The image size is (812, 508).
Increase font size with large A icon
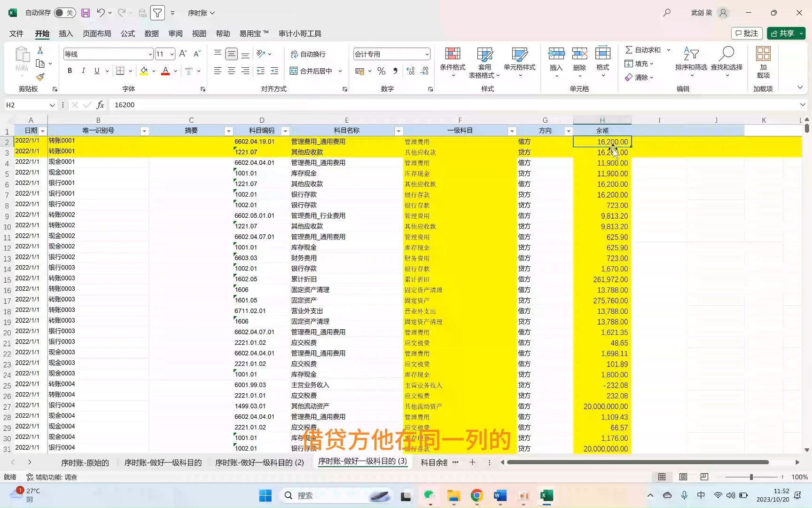pyautogui.click(x=183, y=54)
